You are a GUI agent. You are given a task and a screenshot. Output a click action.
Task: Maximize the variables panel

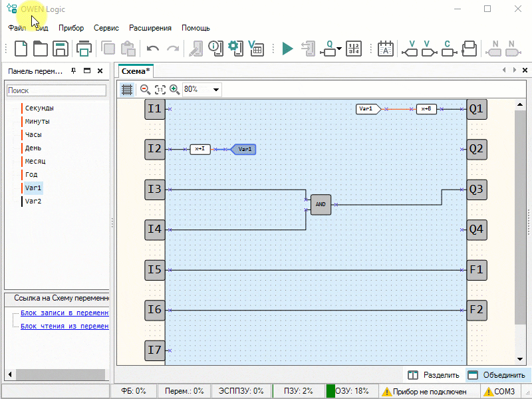pos(87,70)
